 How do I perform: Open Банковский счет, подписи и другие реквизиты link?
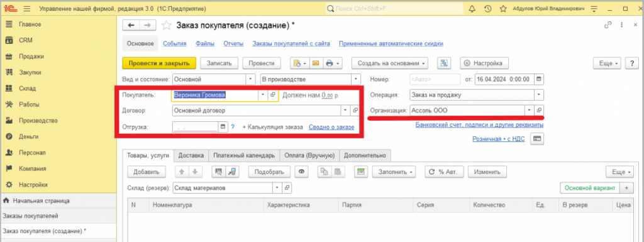[x=480, y=124]
